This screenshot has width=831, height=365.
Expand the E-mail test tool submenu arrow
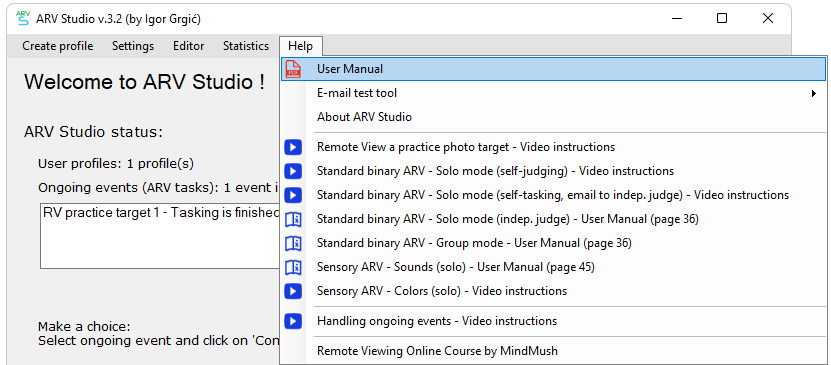[x=814, y=94]
